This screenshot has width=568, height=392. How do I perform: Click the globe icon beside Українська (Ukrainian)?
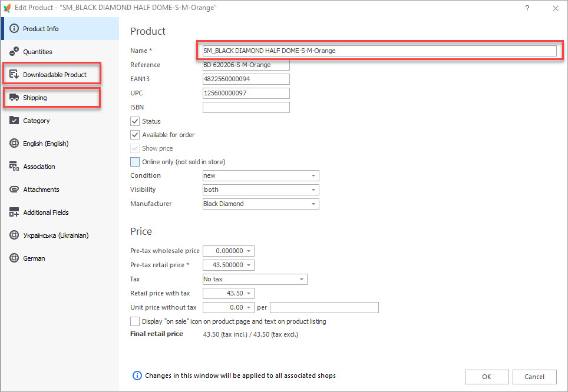(14, 235)
